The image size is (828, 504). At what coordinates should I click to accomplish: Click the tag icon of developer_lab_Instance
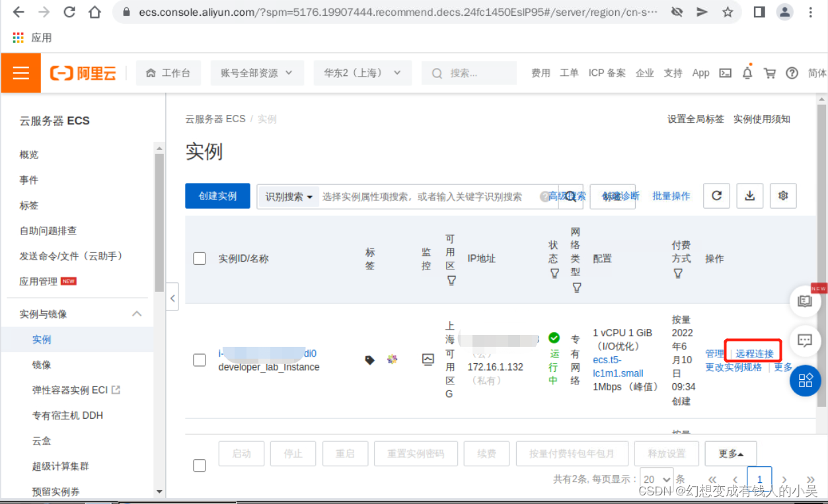click(x=370, y=360)
